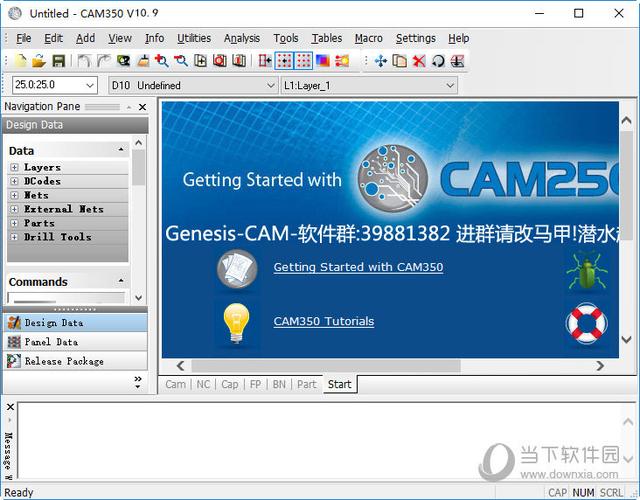Viewport: 640px width, 500px height.
Task: Expand the Drill Tools tree node
Action: 14,237
